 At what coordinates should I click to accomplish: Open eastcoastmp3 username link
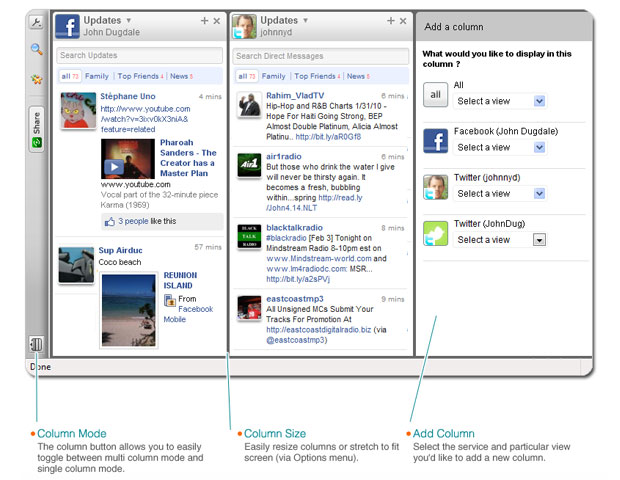(x=295, y=299)
